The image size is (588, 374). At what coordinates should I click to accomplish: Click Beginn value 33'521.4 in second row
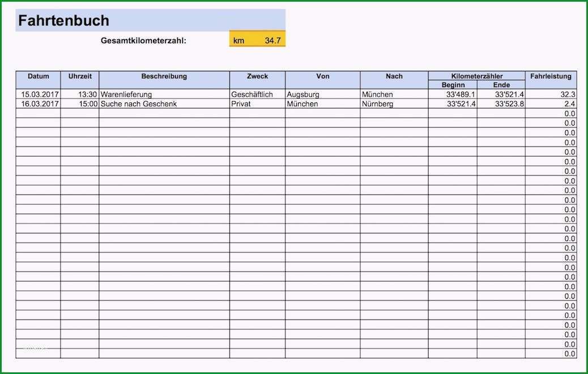coord(453,104)
